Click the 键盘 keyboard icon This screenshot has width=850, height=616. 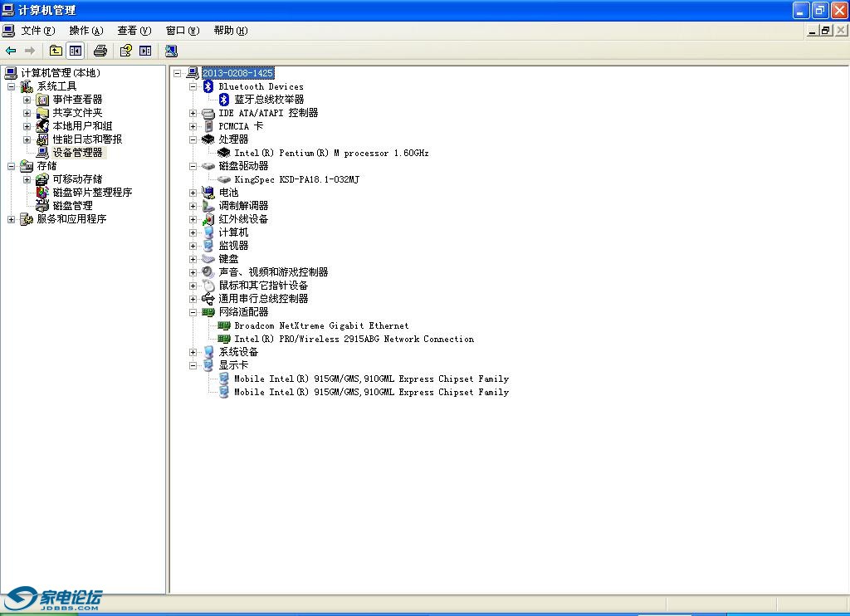coord(208,259)
